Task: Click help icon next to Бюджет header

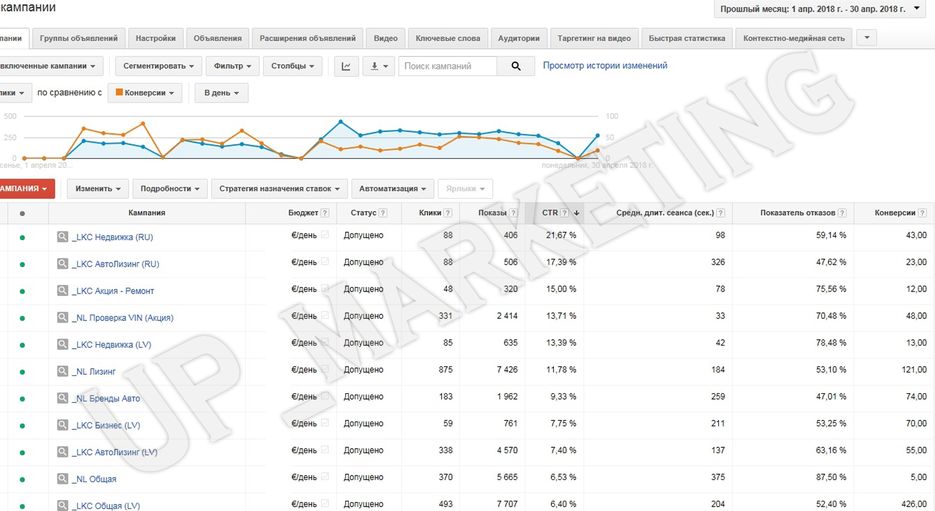Action: (325, 213)
